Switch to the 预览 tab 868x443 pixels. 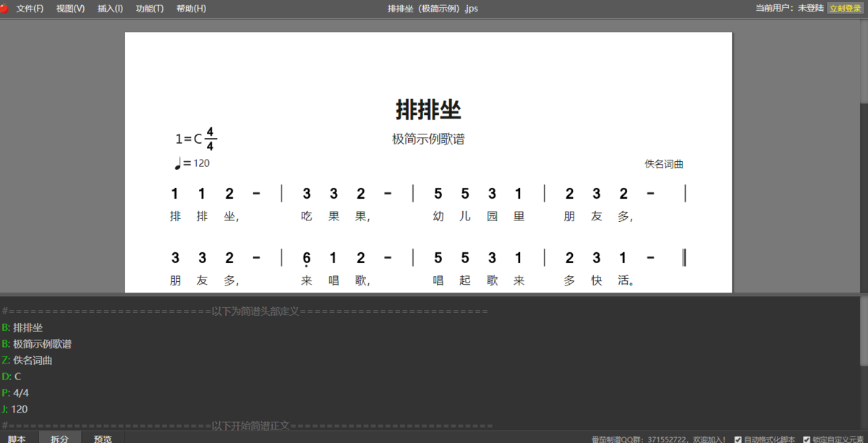pyautogui.click(x=103, y=438)
